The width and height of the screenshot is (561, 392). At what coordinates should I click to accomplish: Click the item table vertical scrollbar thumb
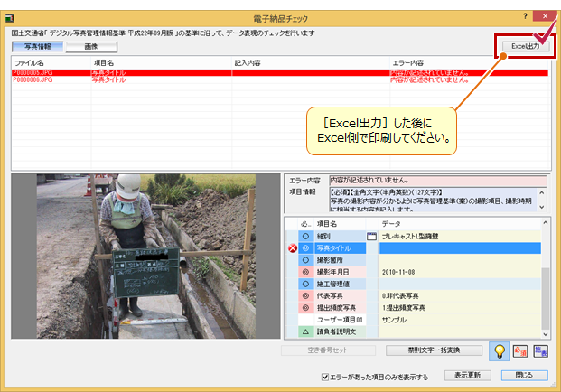pyautogui.click(x=546, y=298)
